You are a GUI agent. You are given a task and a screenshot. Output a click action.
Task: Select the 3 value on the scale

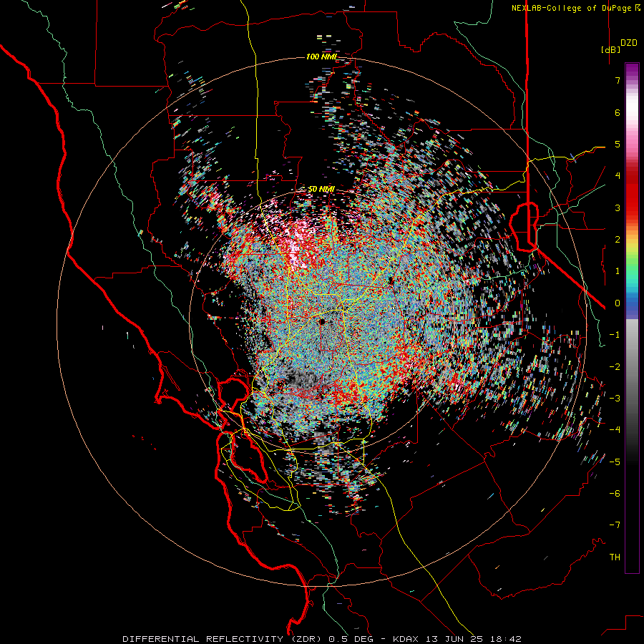point(618,208)
